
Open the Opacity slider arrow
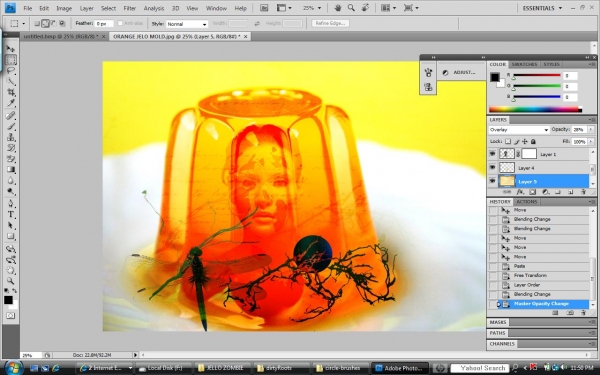tap(591, 130)
